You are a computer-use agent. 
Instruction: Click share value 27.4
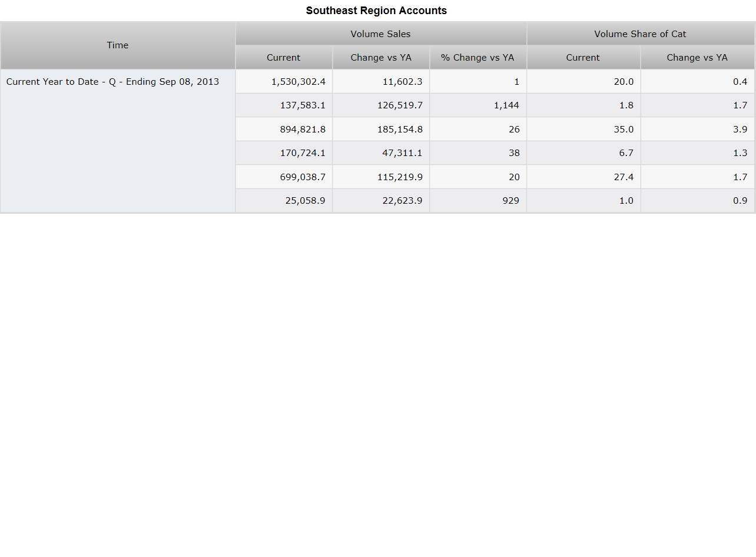(583, 177)
